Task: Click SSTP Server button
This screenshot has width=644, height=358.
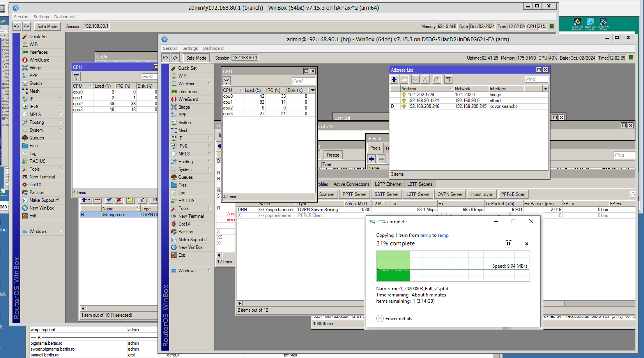Action: click(387, 194)
